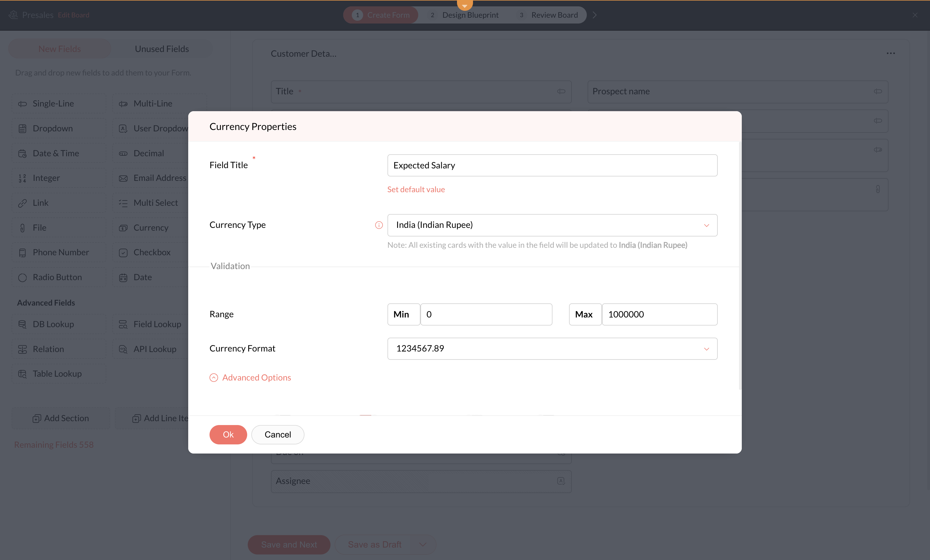Click the Phone Number field icon
The height and width of the screenshot is (560, 930).
click(22, 253)
